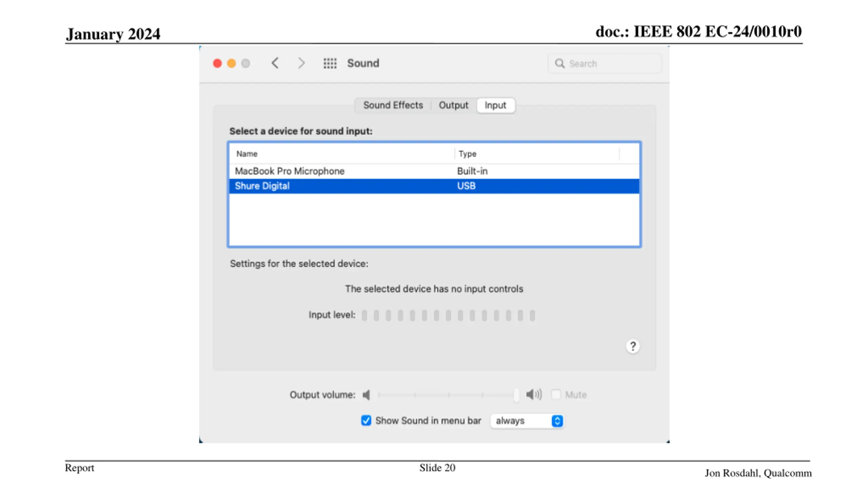
Task: Click the Input level meter
Action: click(448, 315)
